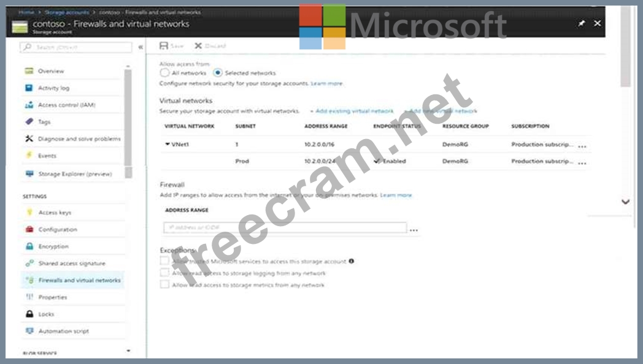Open the ellipsis menu beside firewall address range

tap(414, 230)
